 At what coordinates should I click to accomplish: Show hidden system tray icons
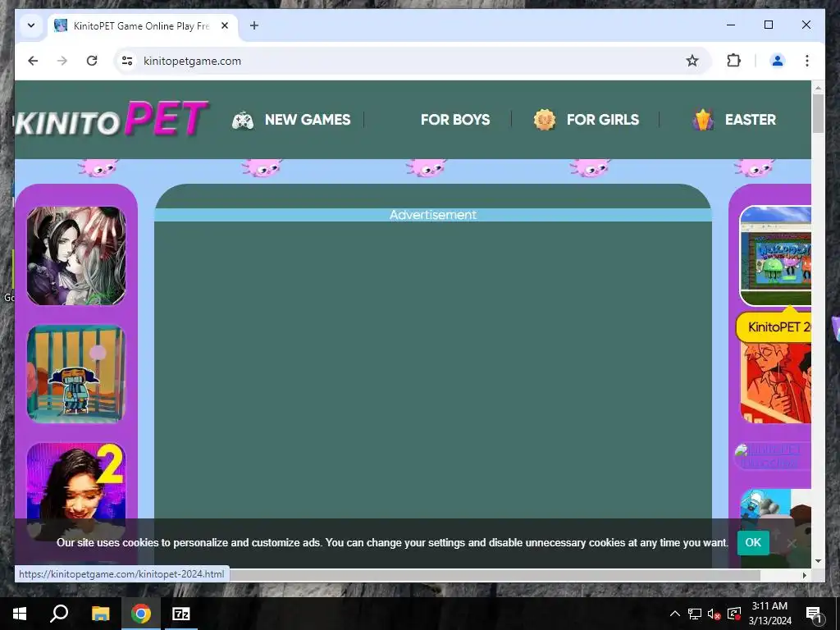(675, 614)
